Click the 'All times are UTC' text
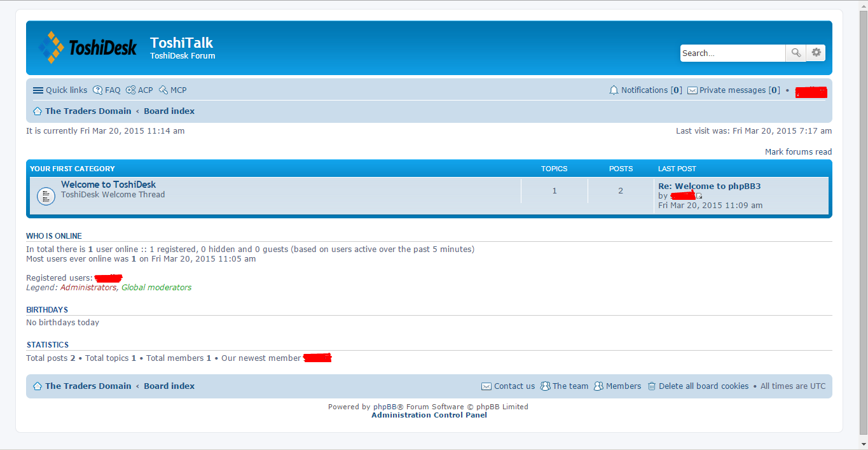This screenshot has height=450, width=868. (793, 386)
